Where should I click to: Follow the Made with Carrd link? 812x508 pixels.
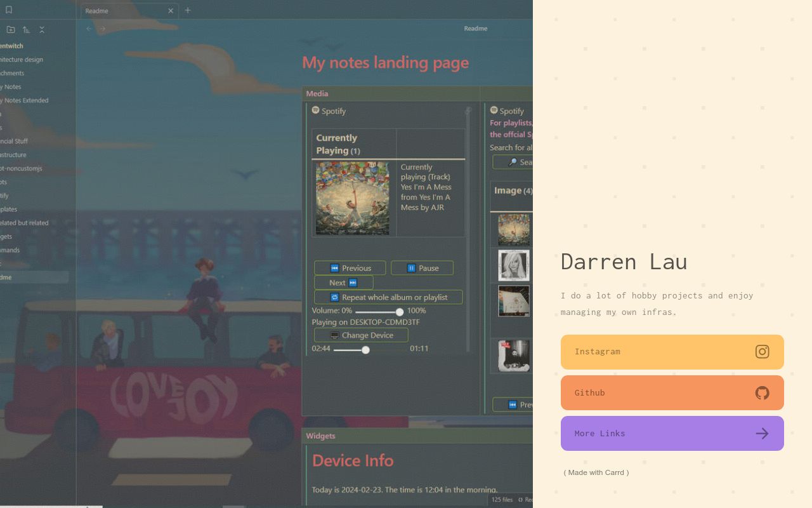596,472
